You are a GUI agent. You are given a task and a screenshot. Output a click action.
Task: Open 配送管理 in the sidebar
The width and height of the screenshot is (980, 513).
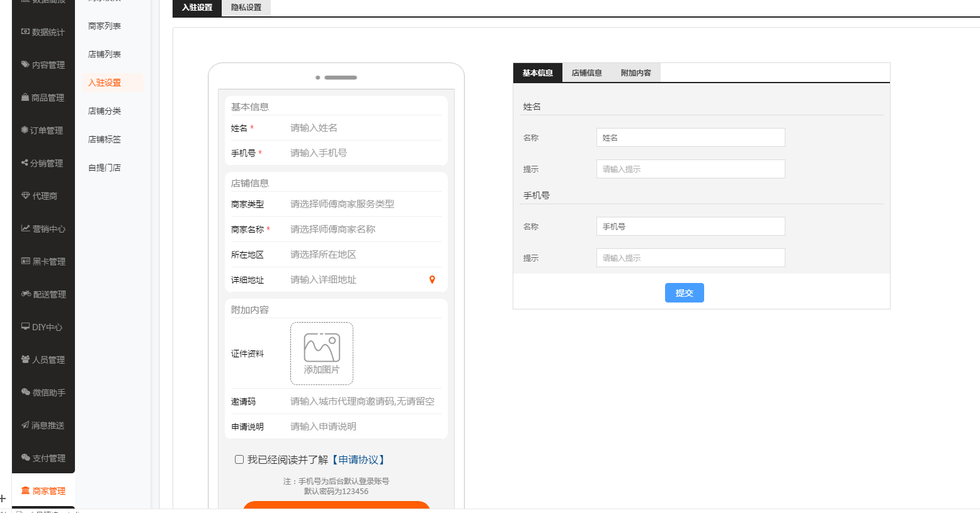(x=43, y=294)
